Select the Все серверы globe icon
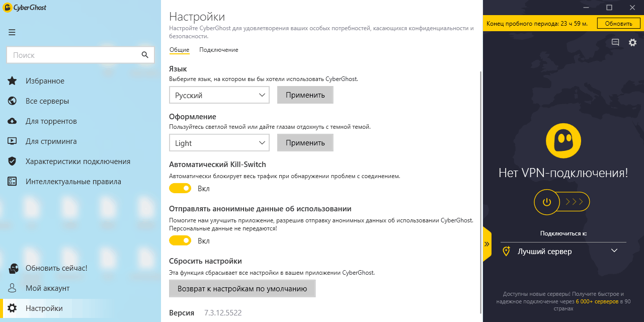The width and height of the screenshot is (644, 322). point(13,101)
